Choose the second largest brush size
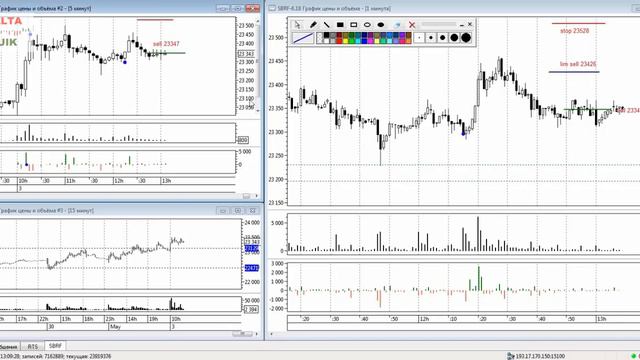This screenshot has width=640, height=360. (x=454, y=38)
